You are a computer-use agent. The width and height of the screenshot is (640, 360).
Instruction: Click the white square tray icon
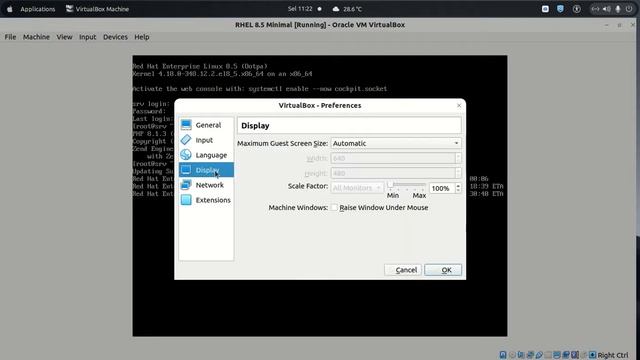pos(545,9)
